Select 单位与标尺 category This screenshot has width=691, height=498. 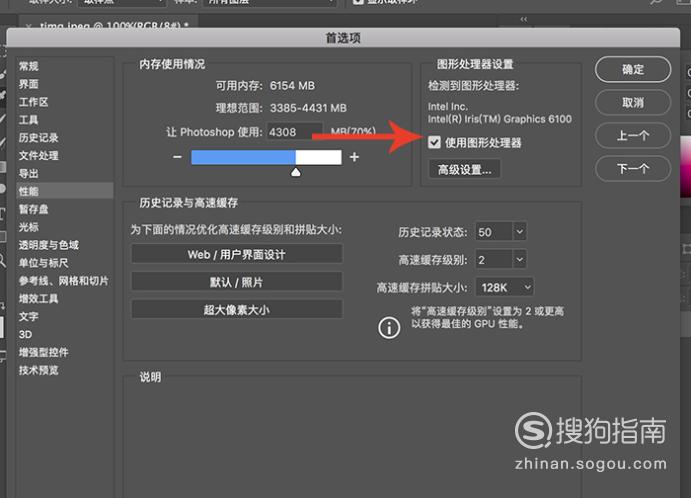point(43,263)
